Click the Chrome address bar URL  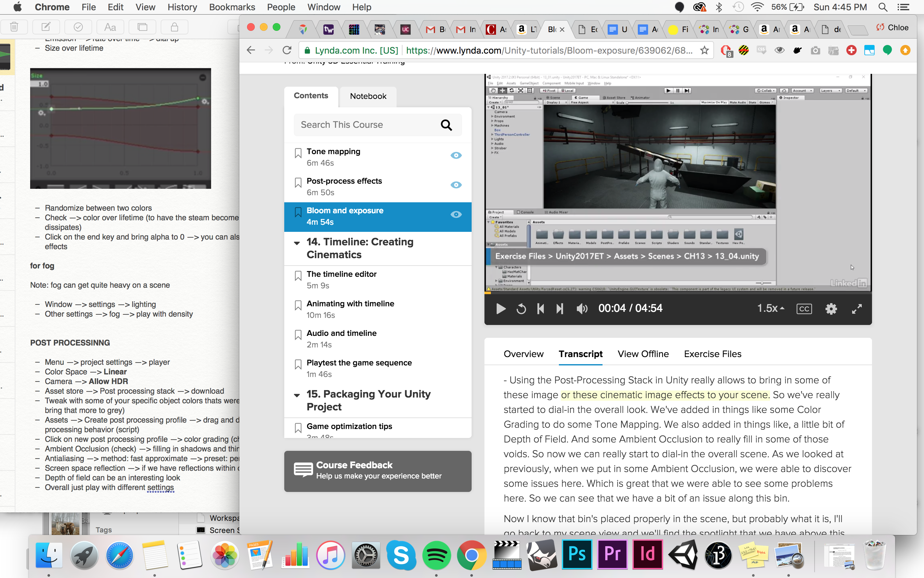click(x=549, y=50)
